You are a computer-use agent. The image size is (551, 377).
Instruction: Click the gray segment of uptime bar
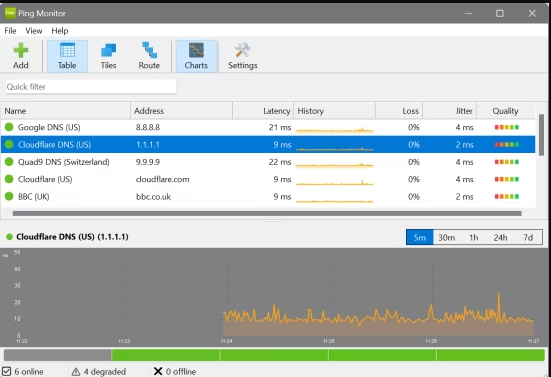coord(58,355)
